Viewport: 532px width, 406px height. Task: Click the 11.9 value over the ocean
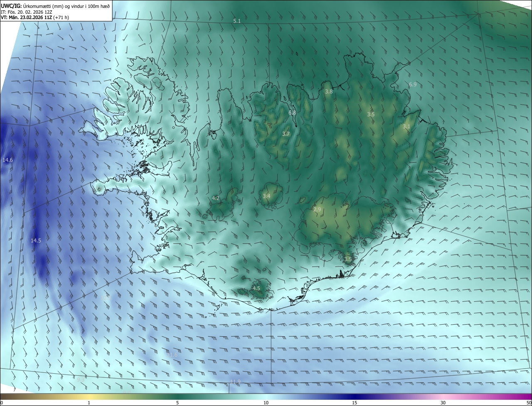pyautogui.click(x=235, y=382)
